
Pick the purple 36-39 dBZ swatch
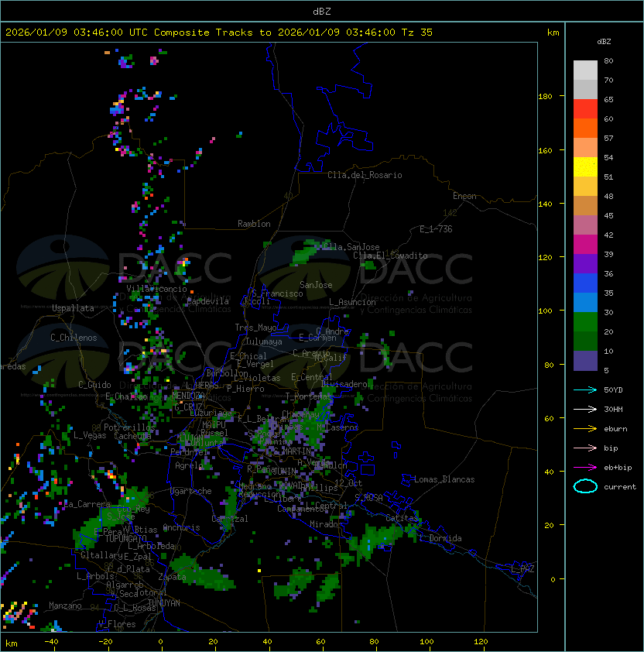pos(585,263)
